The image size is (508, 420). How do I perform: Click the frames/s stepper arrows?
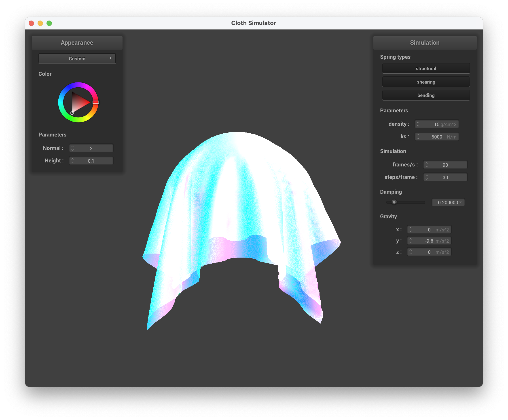[x=426, y=165]
